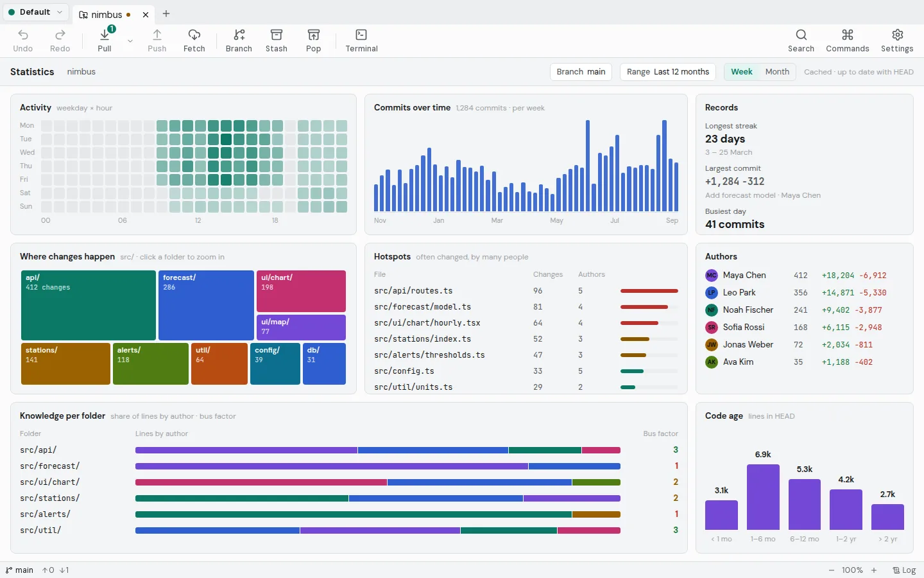Click the 2.7k code age bar
The height and width of the screenshot is (578, 924).
pyautogui.click(x=887, y=517)
